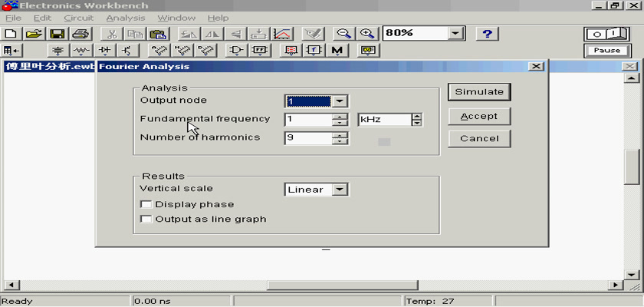The width and height of the screenshot is (644, 307).
Task: Click the Create subcircuit icon
Action: point(259,34)
